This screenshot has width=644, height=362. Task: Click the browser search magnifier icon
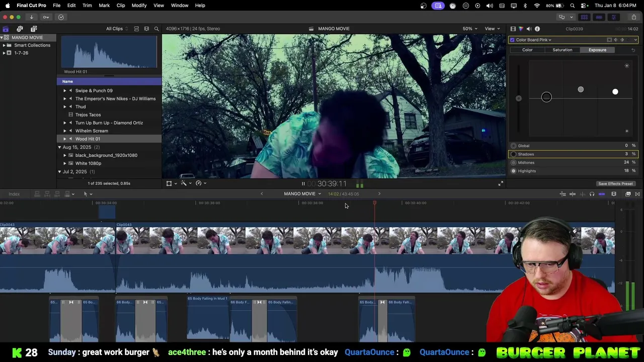156,29
